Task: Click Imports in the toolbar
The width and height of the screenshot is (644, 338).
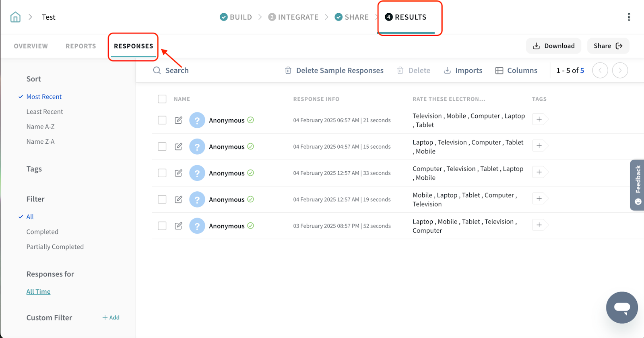Action: [463, 71]
